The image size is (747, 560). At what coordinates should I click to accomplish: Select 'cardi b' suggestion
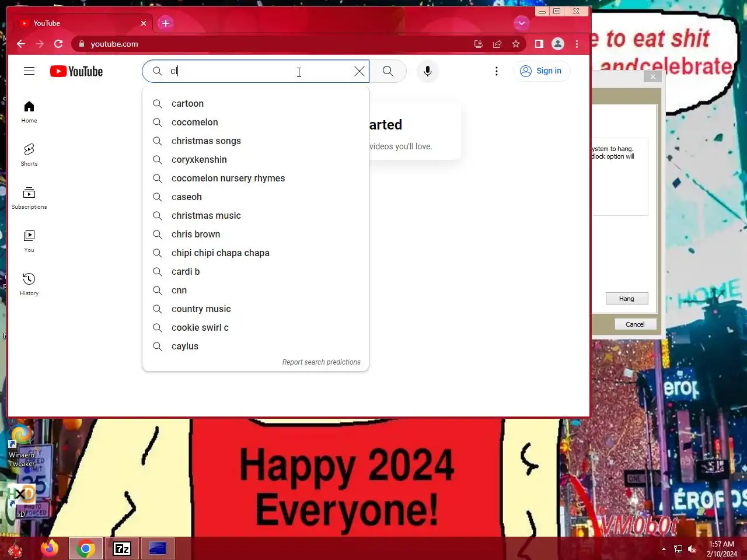(256, 271)
